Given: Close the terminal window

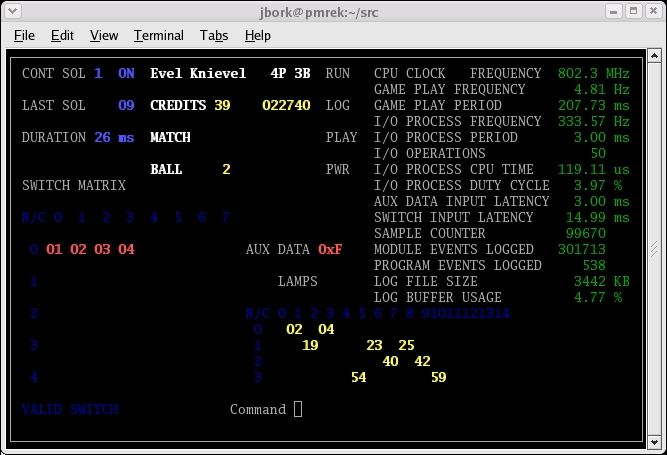Looking at the screenshot, I should (653, 10).
